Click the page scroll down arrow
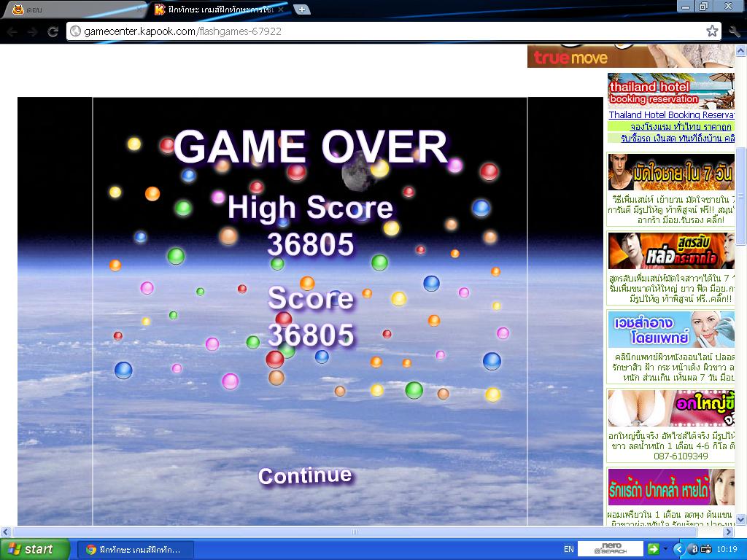Image resolution: width=747 pixels, height=560 pixels. coord(741,519)
